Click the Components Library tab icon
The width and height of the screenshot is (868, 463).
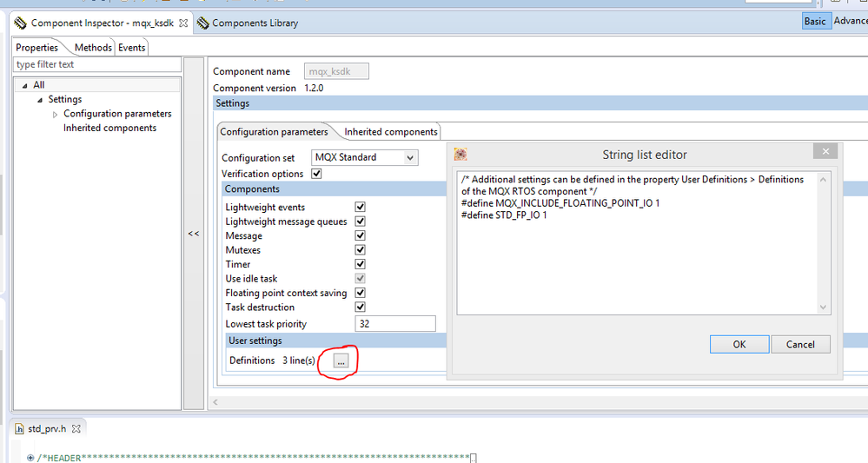point(203,23)
